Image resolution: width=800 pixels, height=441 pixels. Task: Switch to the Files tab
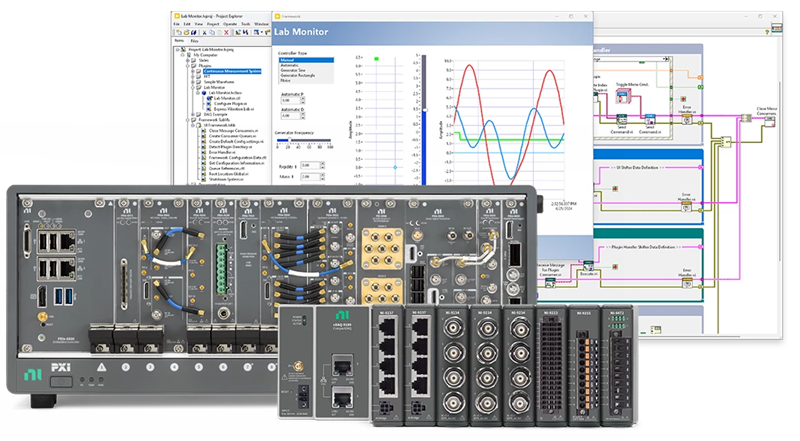[194, 40]
